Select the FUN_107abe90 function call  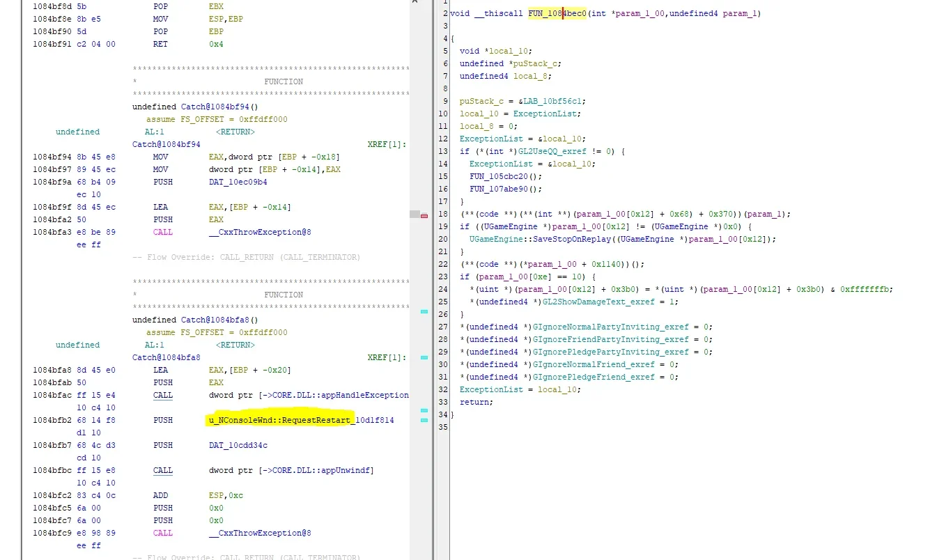500,189
